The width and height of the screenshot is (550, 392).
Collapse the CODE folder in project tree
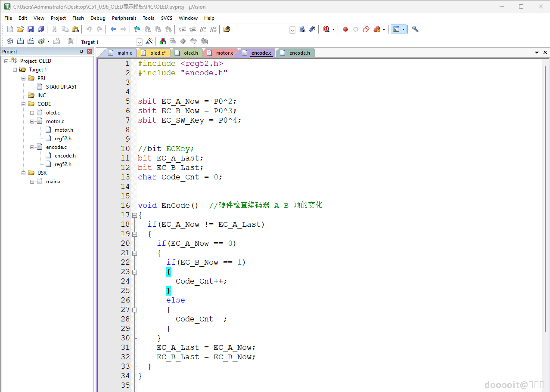pos(24,104)
